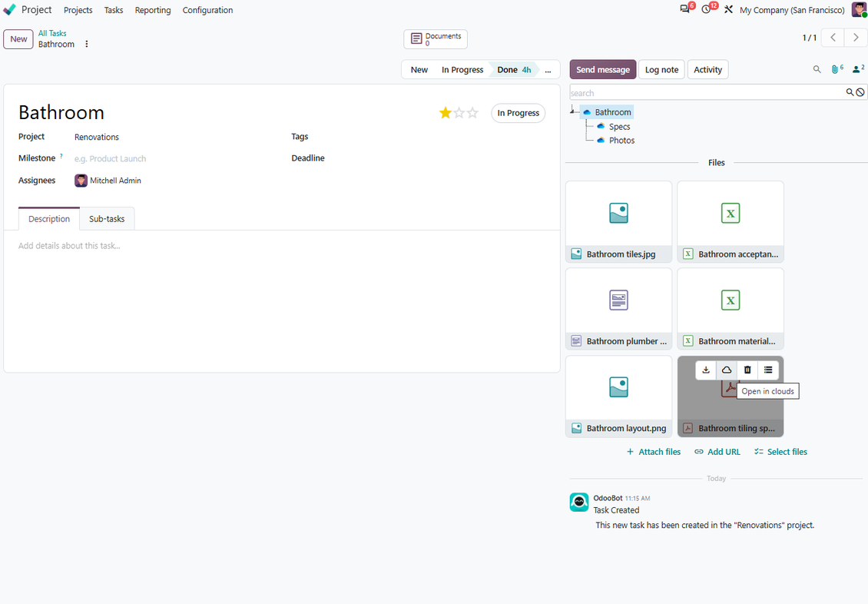This screenshot has height=604, width=868.
Task: Switch to the Description tab
Action: (x=49, y=219)
